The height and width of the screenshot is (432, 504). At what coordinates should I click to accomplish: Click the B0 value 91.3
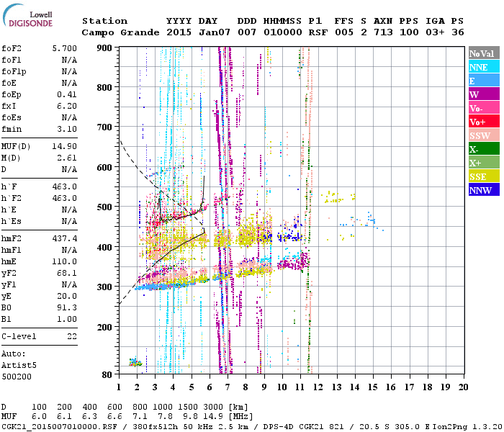[x=67, y=307]
